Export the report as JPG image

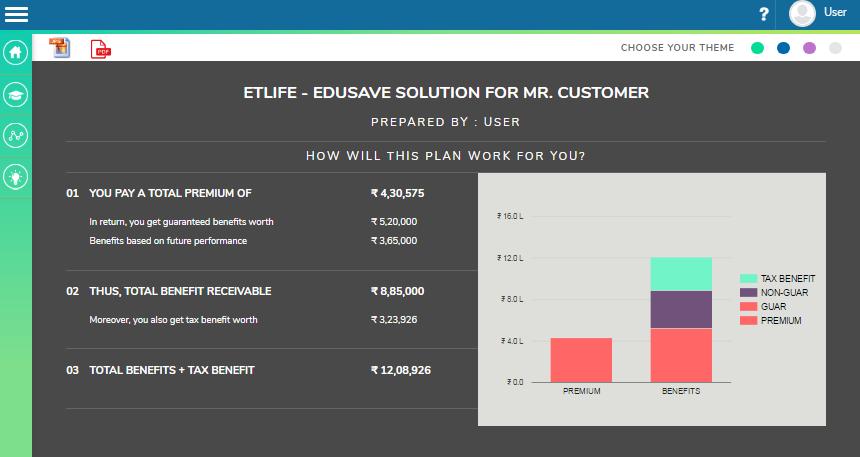point(60,48)
